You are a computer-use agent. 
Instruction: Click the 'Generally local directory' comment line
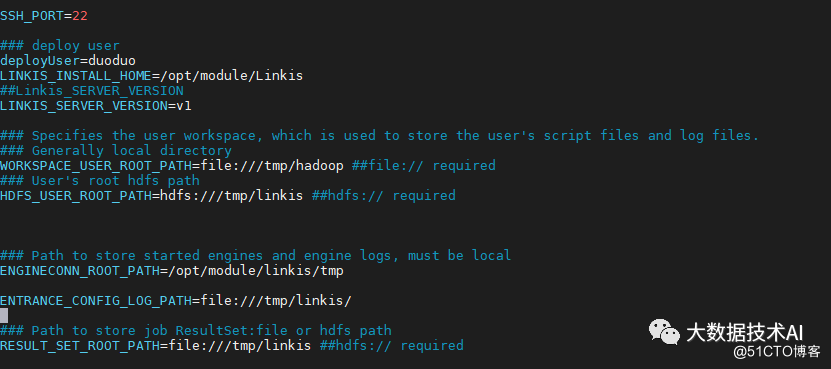[116, 151]
